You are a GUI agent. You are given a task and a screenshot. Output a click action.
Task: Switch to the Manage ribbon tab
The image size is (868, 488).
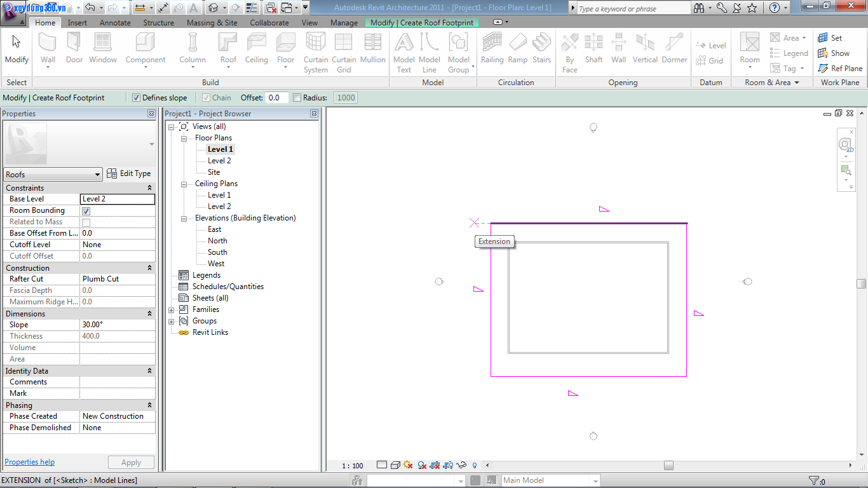point(344,22)
